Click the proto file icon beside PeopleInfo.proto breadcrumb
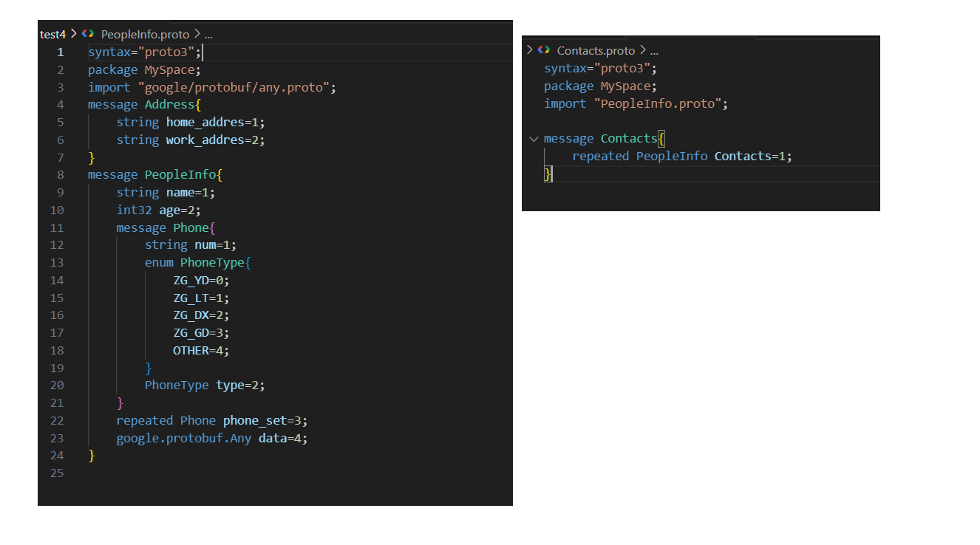 point(88,34)
